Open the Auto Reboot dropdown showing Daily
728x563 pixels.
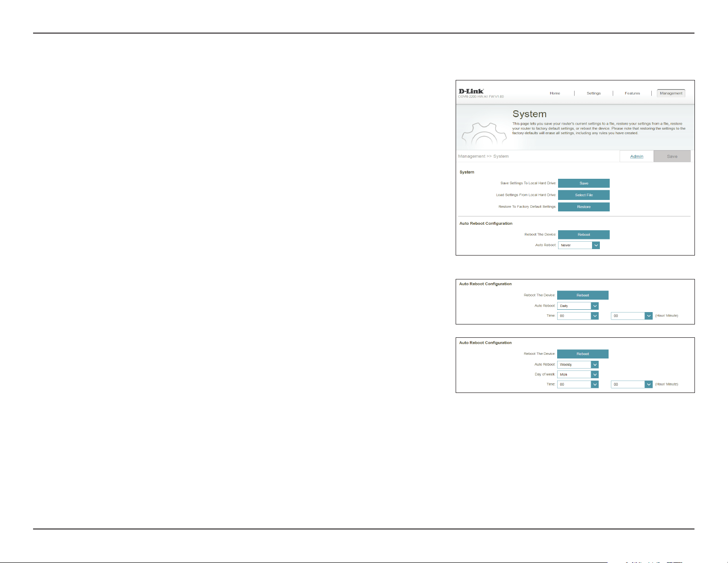(x=578, y=306)
